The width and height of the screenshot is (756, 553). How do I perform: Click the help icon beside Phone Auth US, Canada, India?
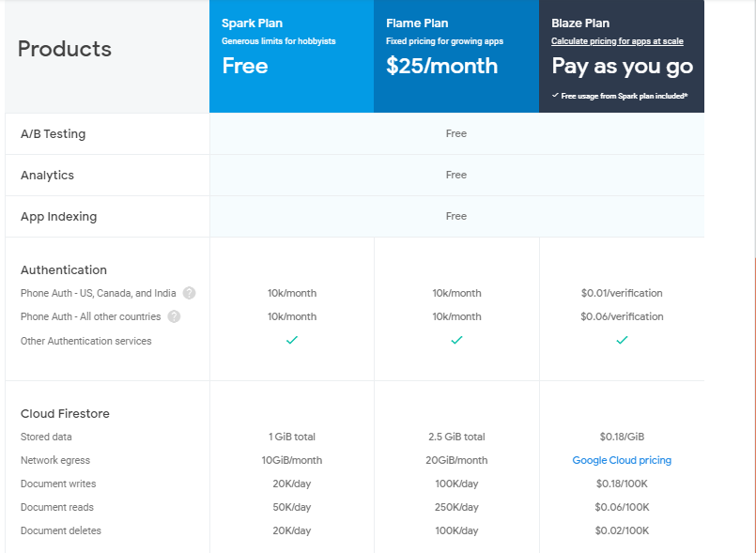[x=190, y=293]
